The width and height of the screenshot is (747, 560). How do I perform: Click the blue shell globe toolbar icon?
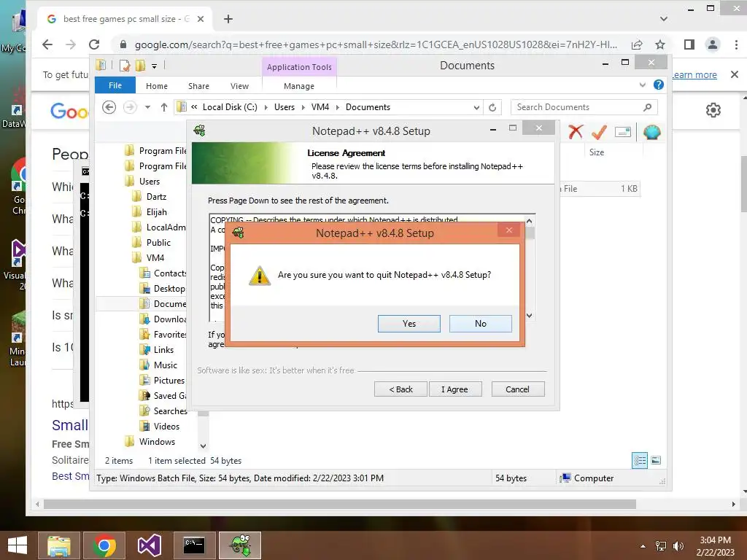pyautogui.click(x=651, y=132)
